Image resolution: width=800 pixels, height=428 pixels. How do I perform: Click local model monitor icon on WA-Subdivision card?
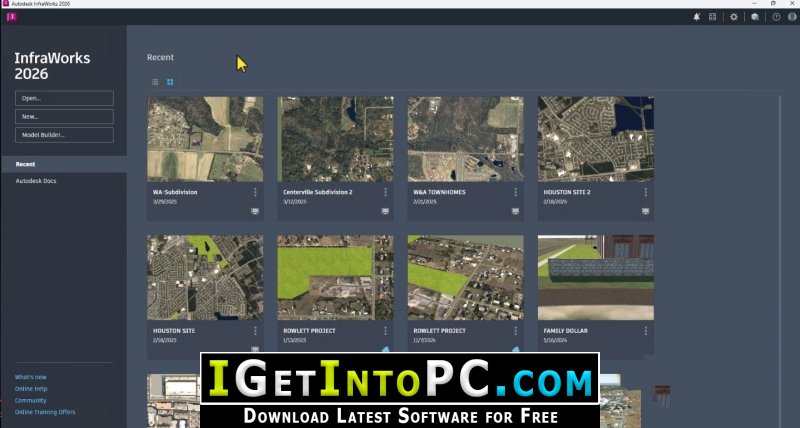coord(255,211)
